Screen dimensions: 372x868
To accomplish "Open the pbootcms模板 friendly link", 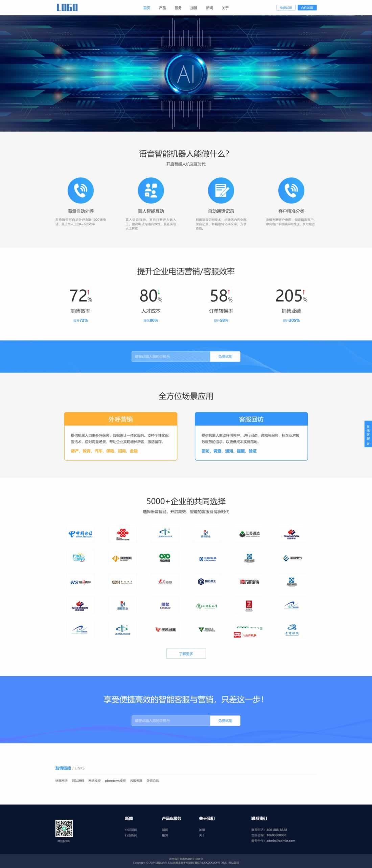I will point(115,781).
